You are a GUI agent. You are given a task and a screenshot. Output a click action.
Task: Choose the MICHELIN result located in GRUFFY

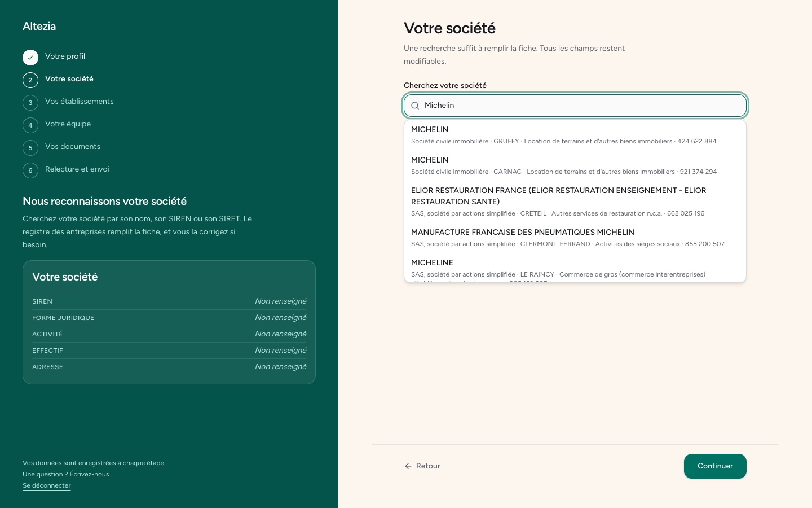(x=575, y=135)
